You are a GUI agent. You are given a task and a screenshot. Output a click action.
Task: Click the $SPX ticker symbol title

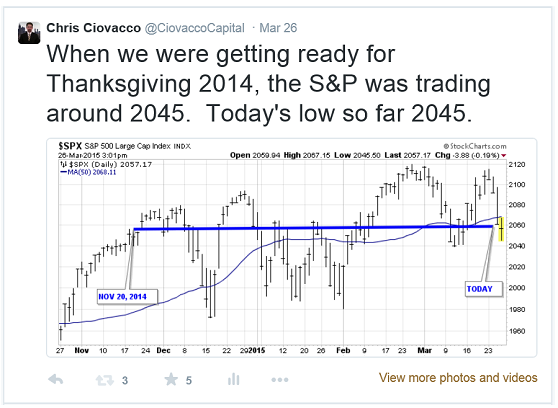click(70, 146)
